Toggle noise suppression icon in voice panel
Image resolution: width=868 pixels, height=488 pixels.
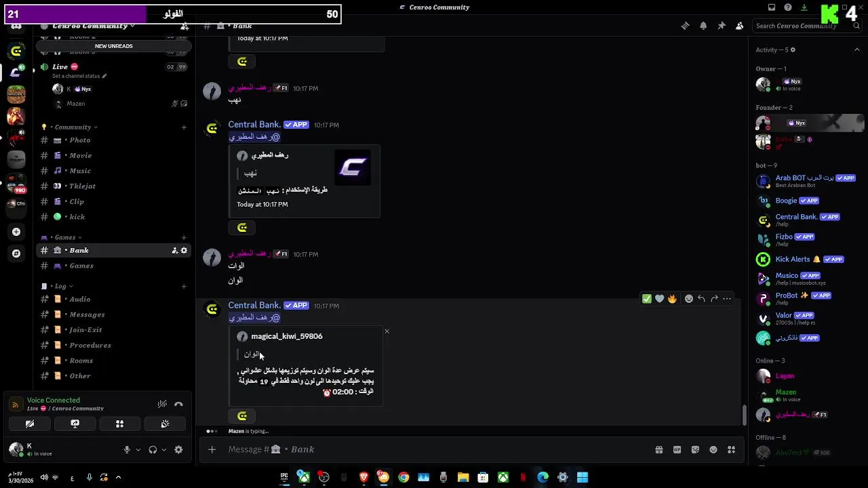[162, 404]
